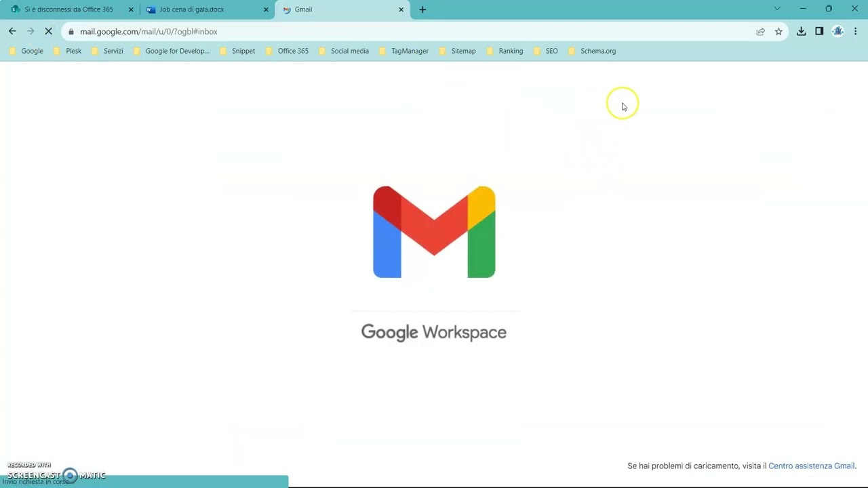Open the Sitemap bookmark folder
Screen dimensions: 868x488
pyautogui.click(x=457, y=51)
